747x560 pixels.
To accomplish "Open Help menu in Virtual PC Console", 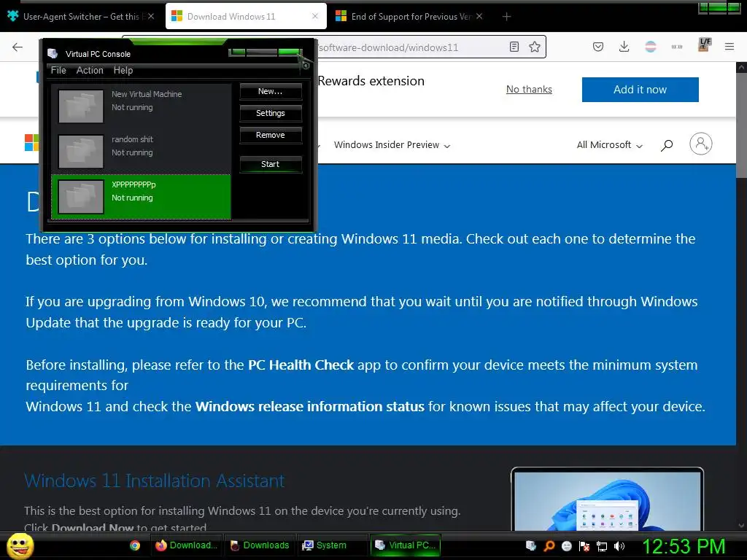I will tap(123, 70).
